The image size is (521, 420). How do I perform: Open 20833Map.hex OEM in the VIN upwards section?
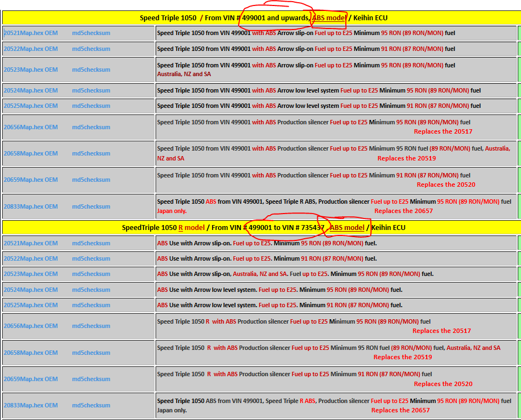tap(31, 206)
